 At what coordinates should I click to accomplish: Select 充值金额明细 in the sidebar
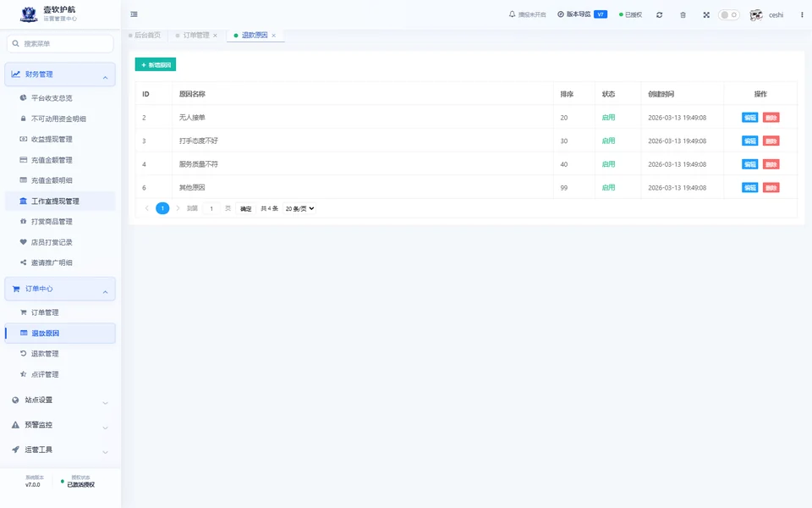point(60,180)
